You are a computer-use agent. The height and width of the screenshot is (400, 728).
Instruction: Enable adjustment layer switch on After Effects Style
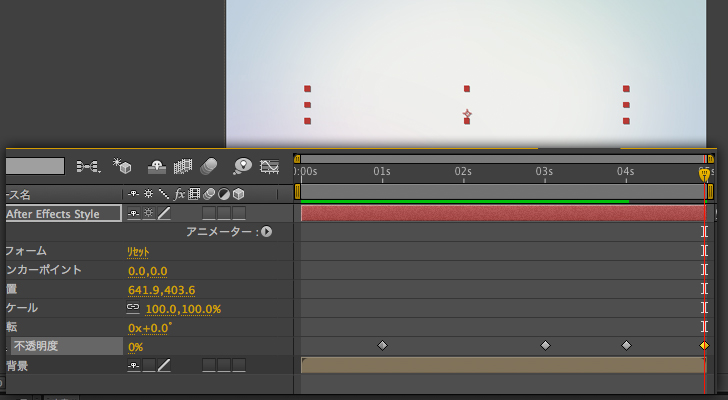click(x=224, y=213)
